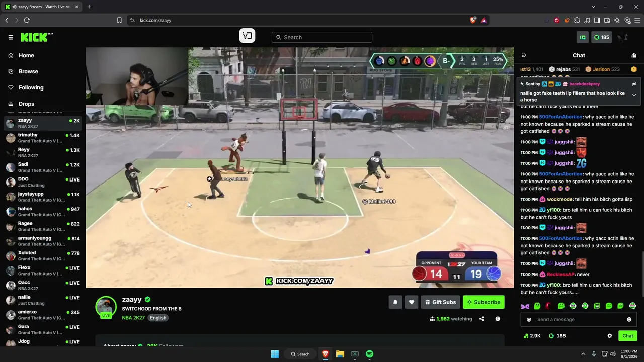The width and height of the screenshot is (644, 362).
Task: Bookmark this page with bookmark icon
Action: click(119, 20)
